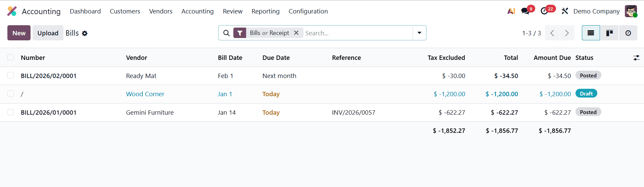The image size is (644, 187).
Task: Open the Accounting menu item
Action: (197, 11)
